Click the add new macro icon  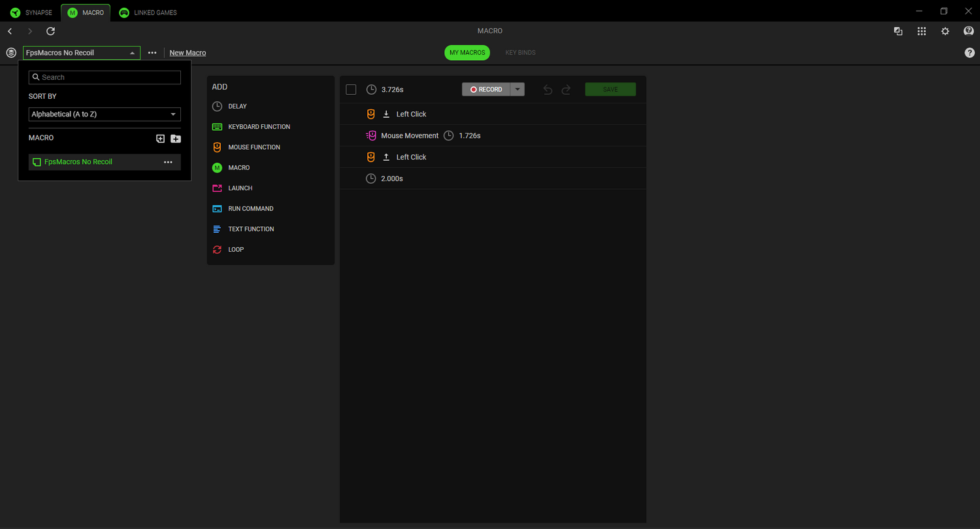tap(161, 139)
